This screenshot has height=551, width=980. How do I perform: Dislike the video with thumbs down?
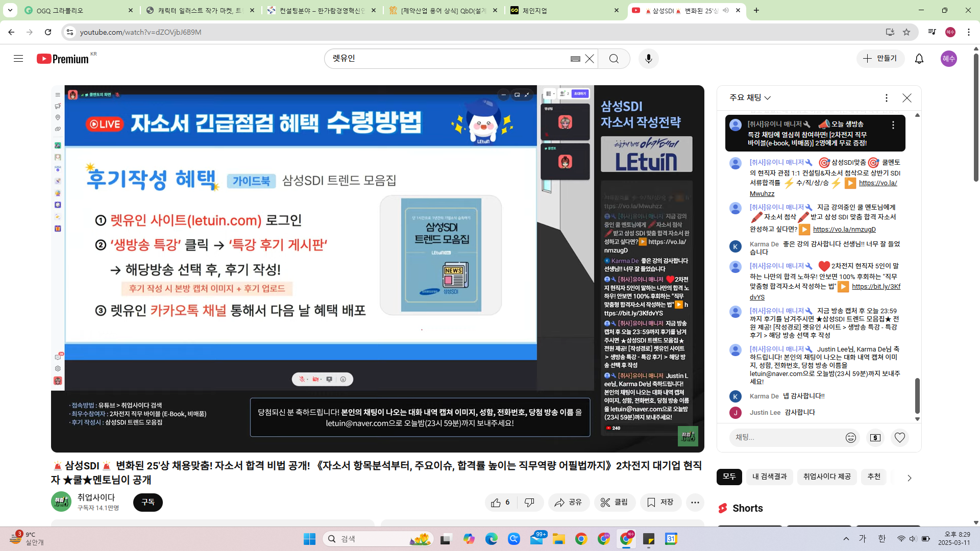pyautogui.click(x=529, y=503)
